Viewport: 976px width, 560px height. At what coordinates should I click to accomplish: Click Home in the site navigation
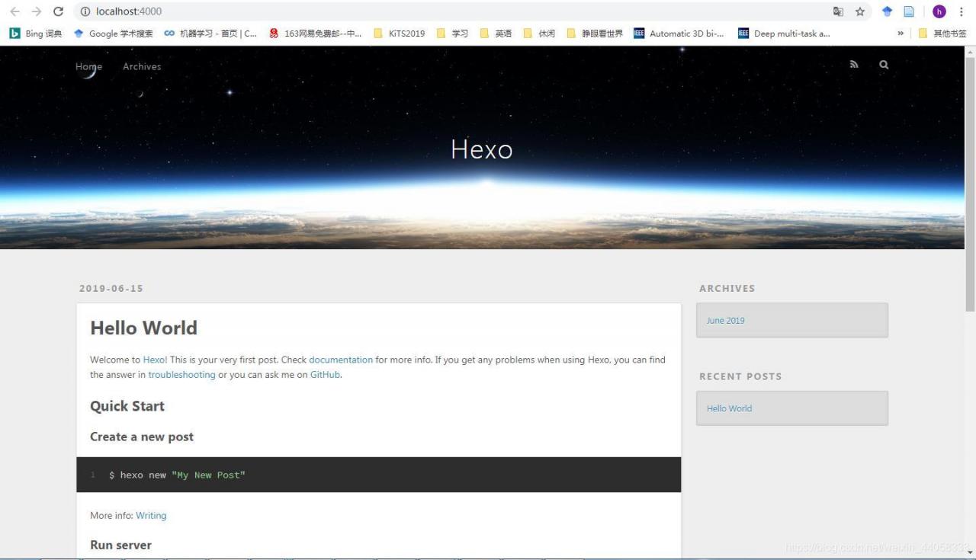click(88, 66)
